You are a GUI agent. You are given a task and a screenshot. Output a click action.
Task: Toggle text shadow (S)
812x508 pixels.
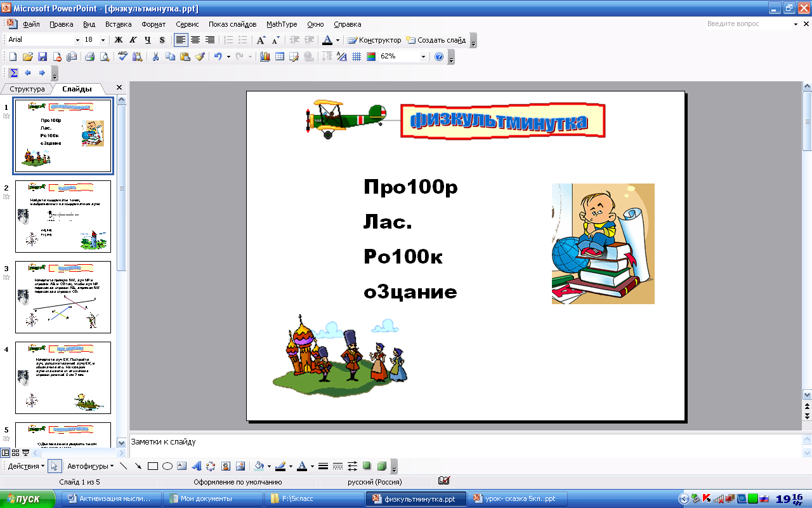(162, 40)
